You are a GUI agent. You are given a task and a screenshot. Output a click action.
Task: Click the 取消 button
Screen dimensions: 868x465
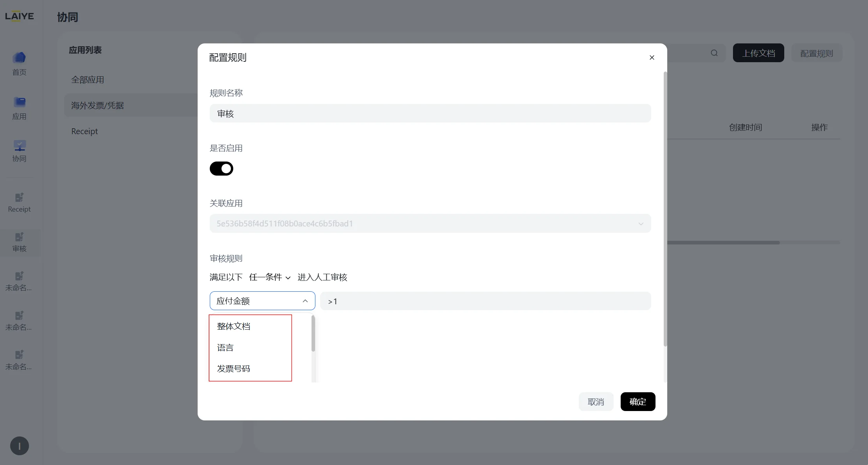point(596,402)
